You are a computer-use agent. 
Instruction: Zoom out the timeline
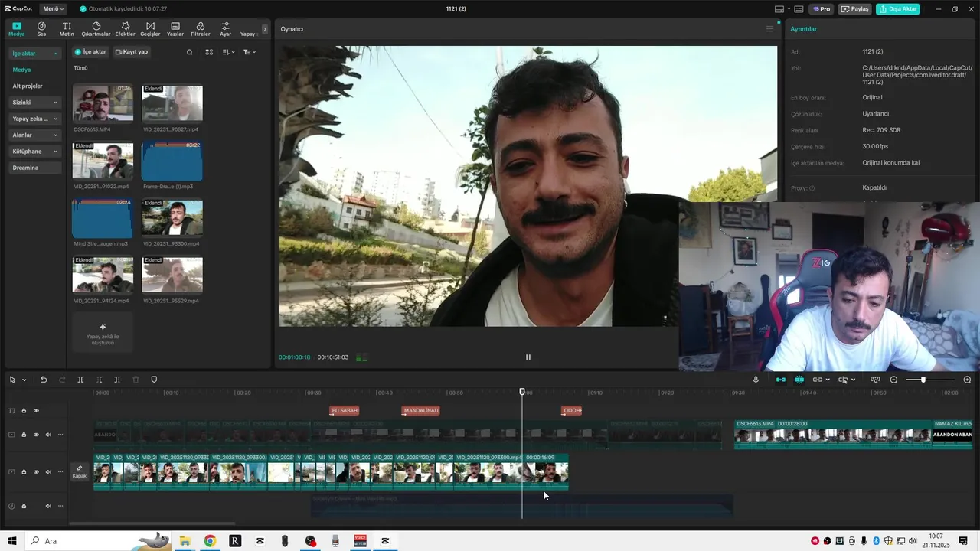coord(893,380)
